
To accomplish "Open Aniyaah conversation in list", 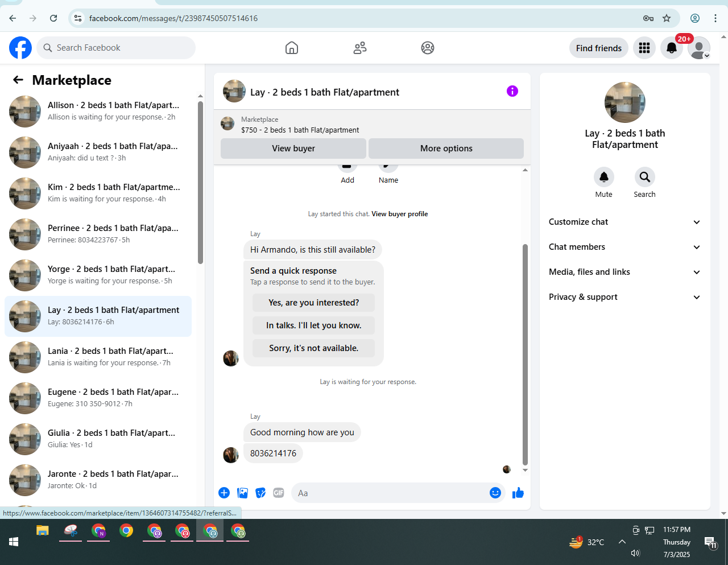I will tap(98, 152).
